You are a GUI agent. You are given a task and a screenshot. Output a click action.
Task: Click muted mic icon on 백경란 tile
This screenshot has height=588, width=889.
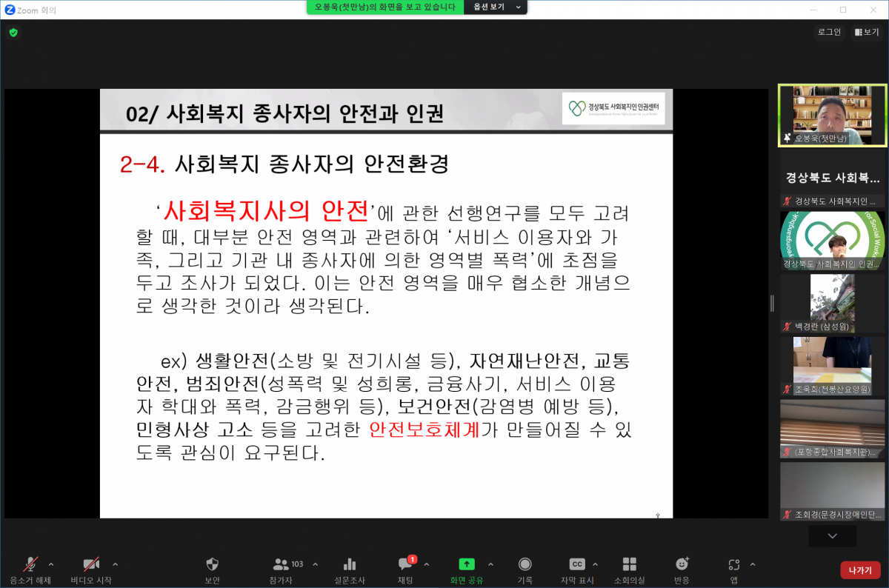(787, 326)
